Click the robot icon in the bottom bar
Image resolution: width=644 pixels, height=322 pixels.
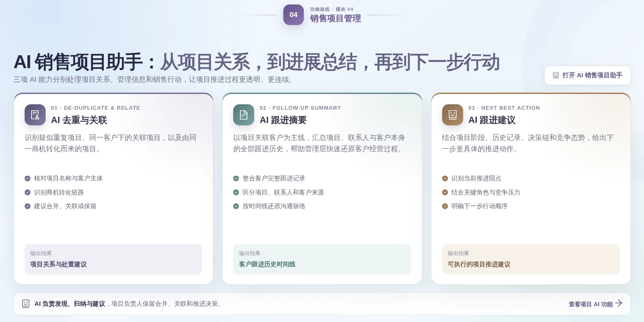26,304
